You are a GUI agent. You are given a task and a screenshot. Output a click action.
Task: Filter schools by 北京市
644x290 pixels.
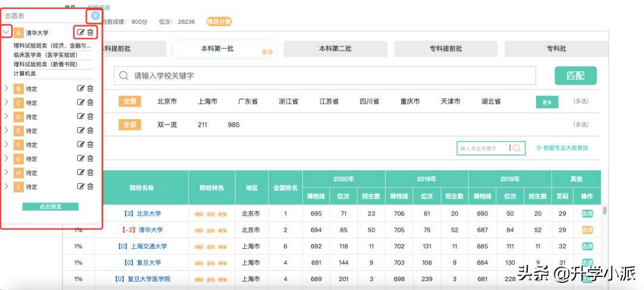coord(167,101)
